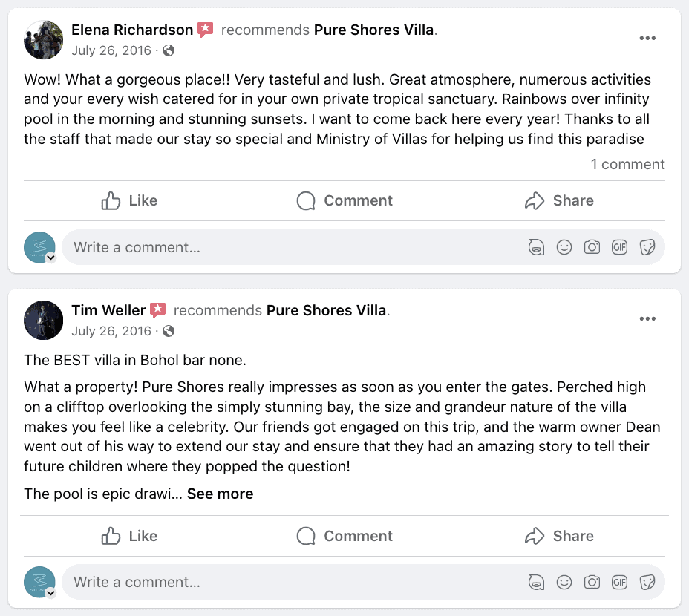Click camera icon in Tim's comment box
This screenshot has width=689, height=616.
pyautogui.click(x=592, y=582)
